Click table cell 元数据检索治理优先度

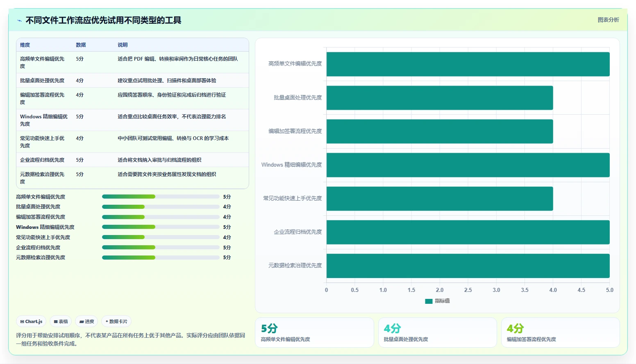click(x=43, y=178)
